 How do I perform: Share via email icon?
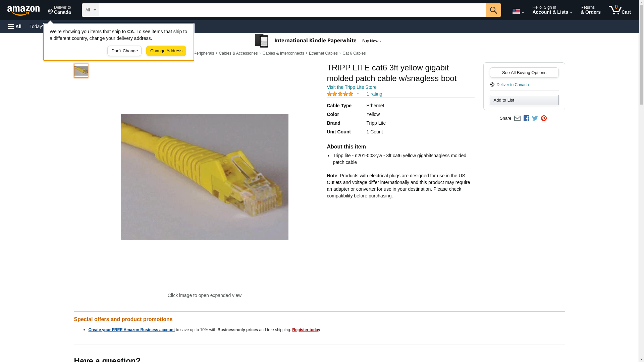pyautogui.click(x=517, y=118)
